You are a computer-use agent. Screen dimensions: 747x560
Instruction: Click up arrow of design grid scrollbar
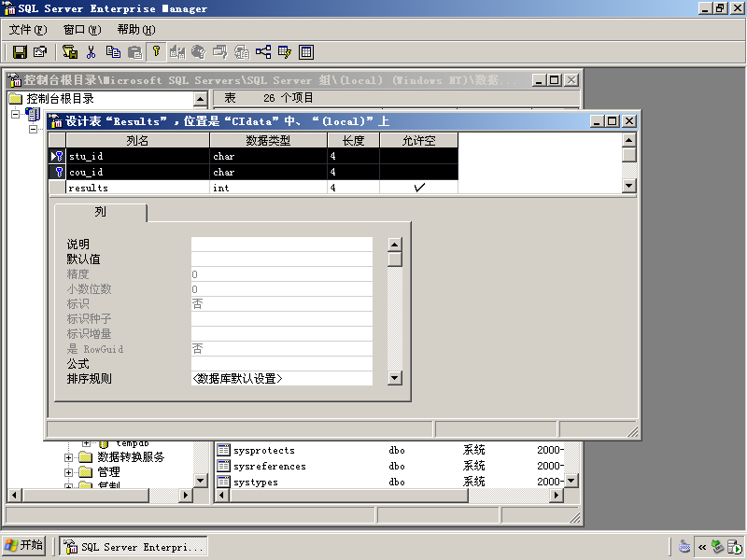click(x=628, y=140)
